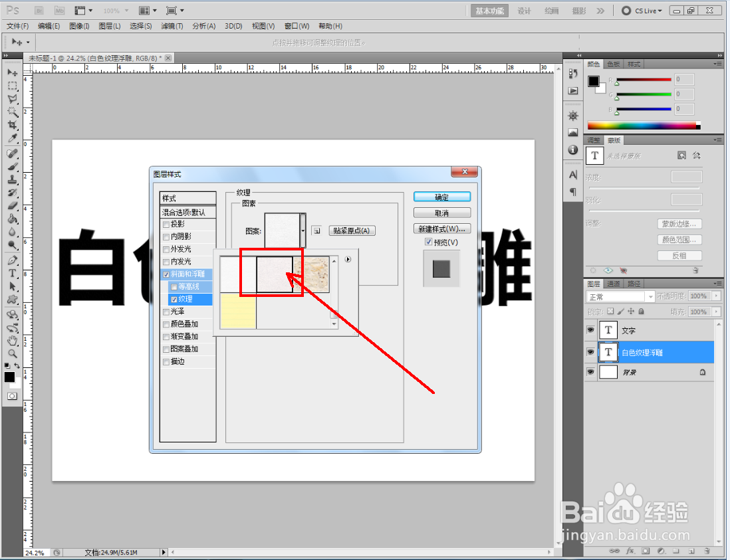Open the 文件(F) menu
The width and height of the screenshot is (730, 560).
click(x=18, y=26)
